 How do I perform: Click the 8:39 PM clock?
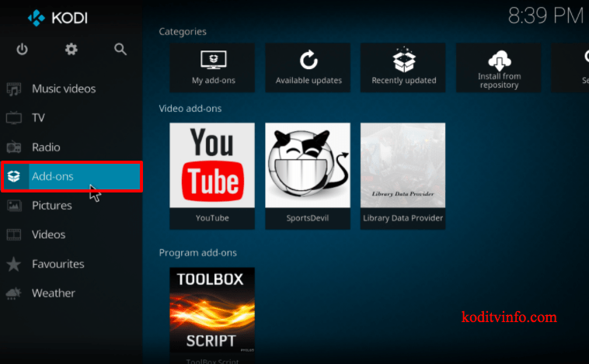coord(545,16)
